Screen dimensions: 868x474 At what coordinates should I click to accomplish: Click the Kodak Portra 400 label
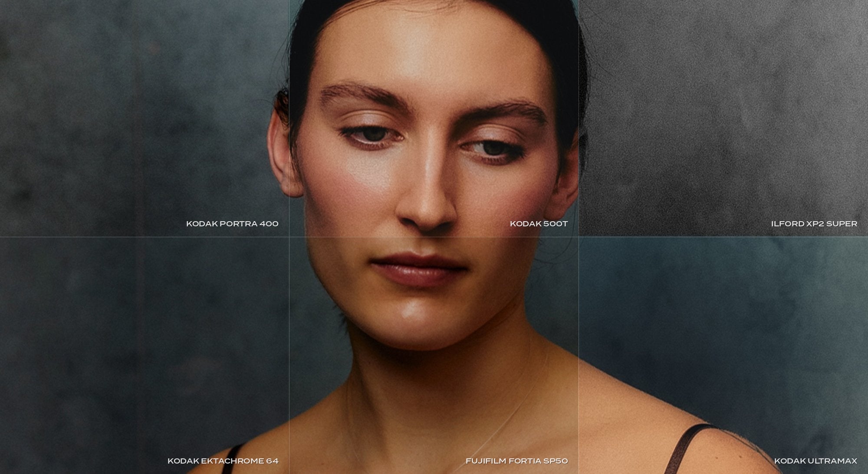232,224
